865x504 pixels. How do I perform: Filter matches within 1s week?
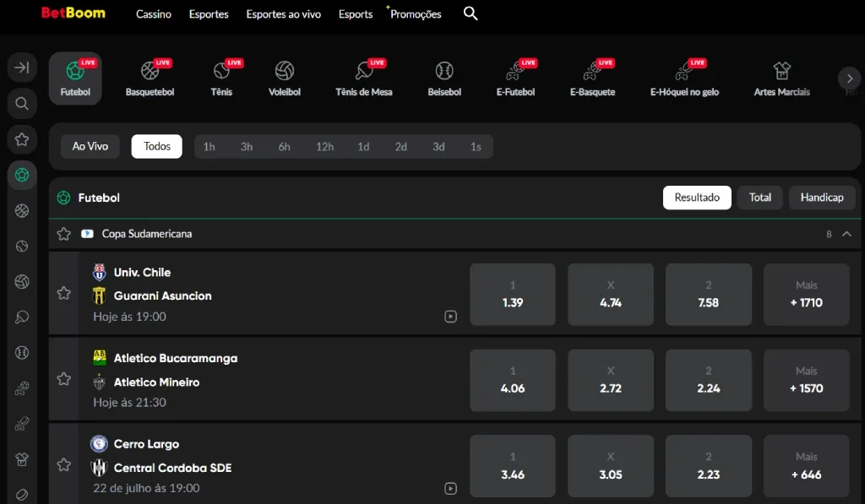[x=476, y=147]
